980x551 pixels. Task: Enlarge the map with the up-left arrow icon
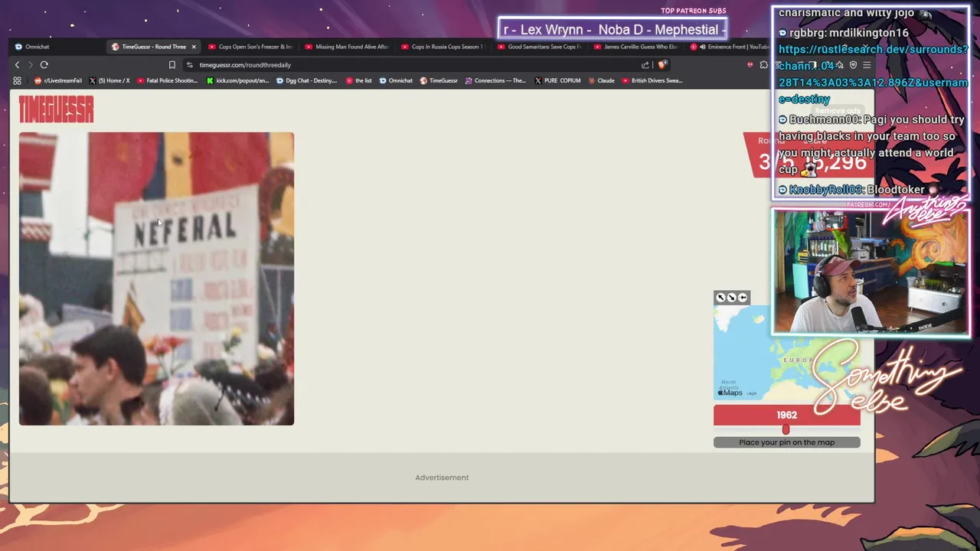[x=720, y=298]
